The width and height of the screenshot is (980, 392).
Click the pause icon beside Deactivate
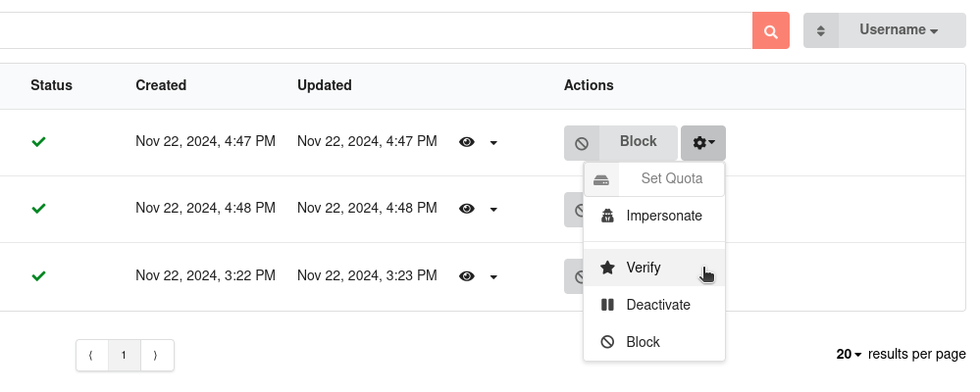pos(607,305)
